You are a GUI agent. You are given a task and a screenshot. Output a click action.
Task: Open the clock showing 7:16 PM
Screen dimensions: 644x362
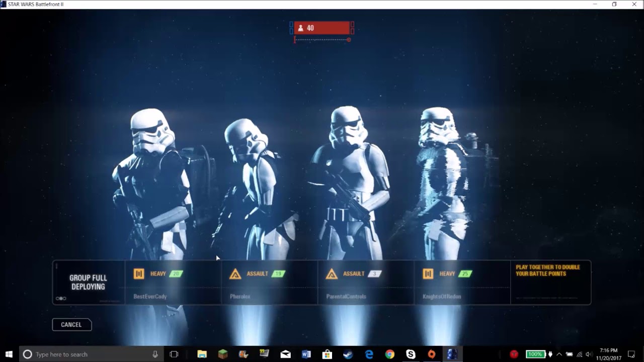609,354
